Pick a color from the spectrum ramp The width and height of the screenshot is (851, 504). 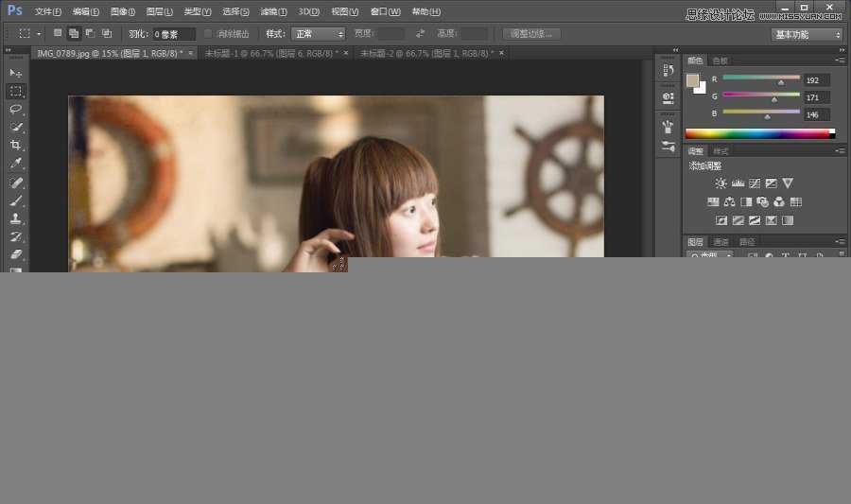[x=760, y=134]
